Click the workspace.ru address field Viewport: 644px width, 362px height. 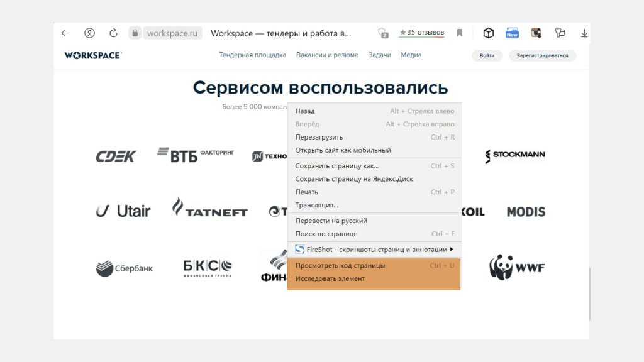pos(172,33)
